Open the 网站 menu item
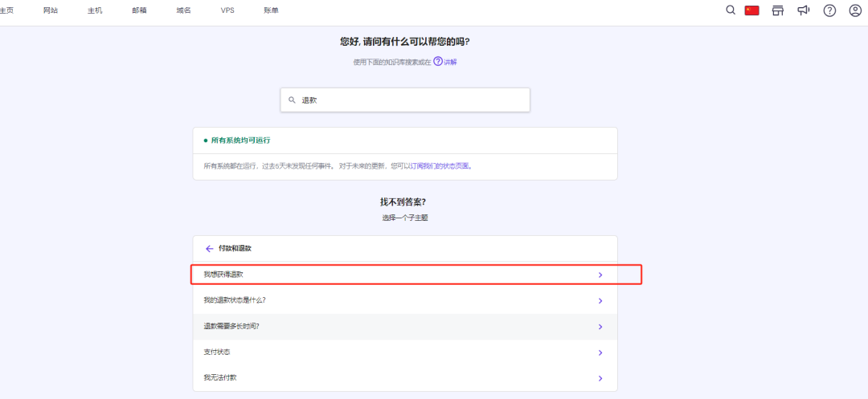The height and width of the screenshot is (399, 868). pos(51,10)
